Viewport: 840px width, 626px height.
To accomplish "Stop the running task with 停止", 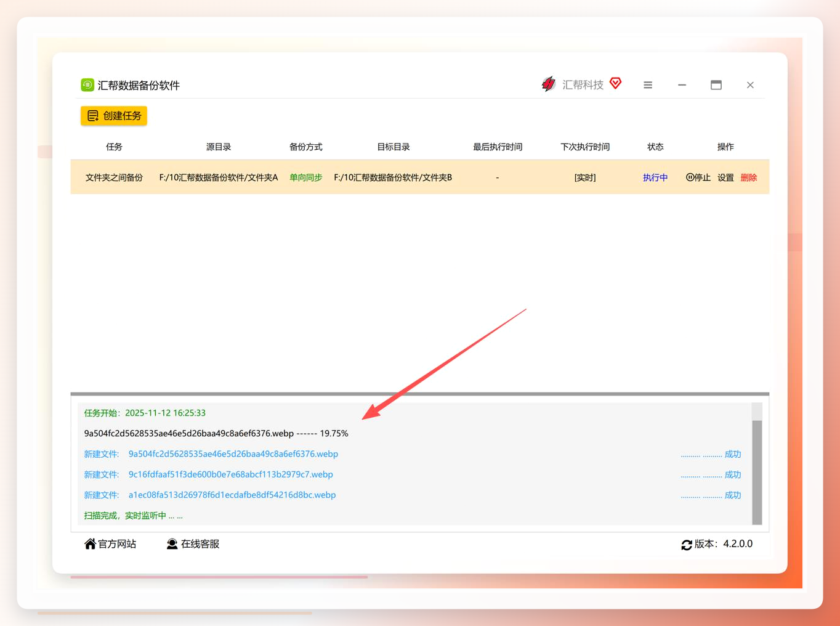I will tap(698, 177).
